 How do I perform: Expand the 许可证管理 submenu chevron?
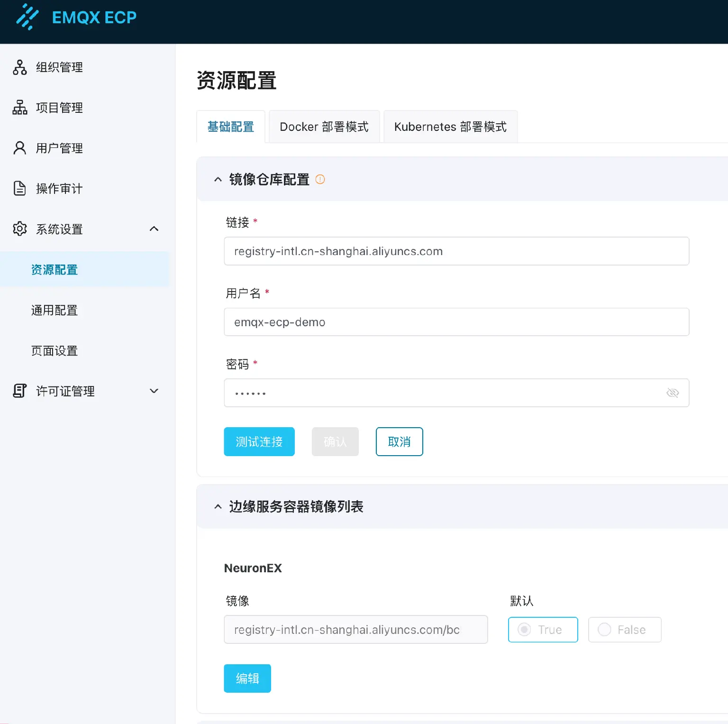pyautogui.click(x=154, y=391)
